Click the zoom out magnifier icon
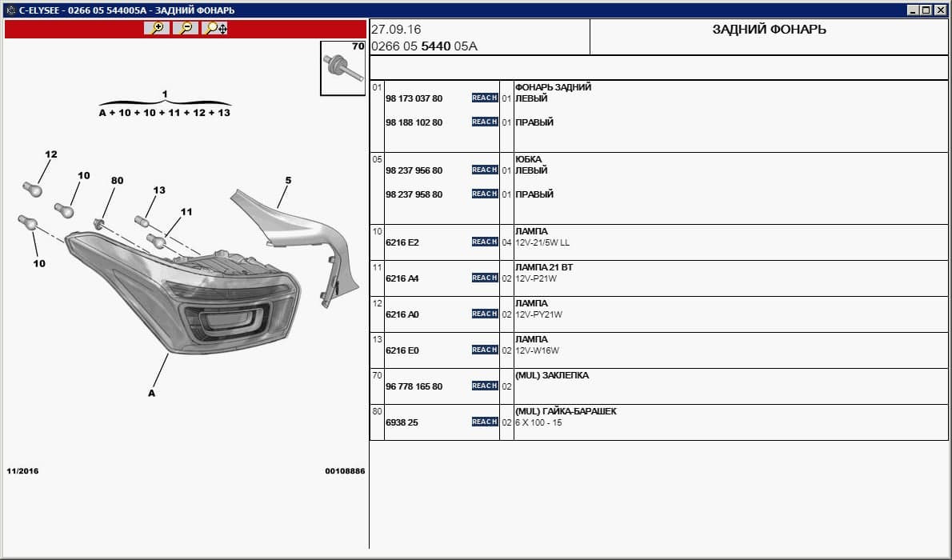 pyautogui.click(x=186, y=28)
